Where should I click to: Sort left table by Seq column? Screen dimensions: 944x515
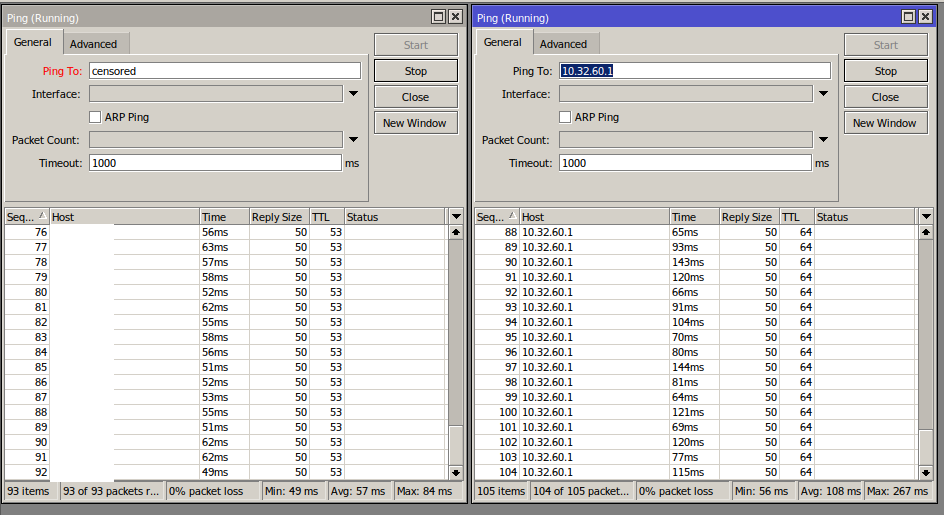pyautogui.click(x=27, y=217)
